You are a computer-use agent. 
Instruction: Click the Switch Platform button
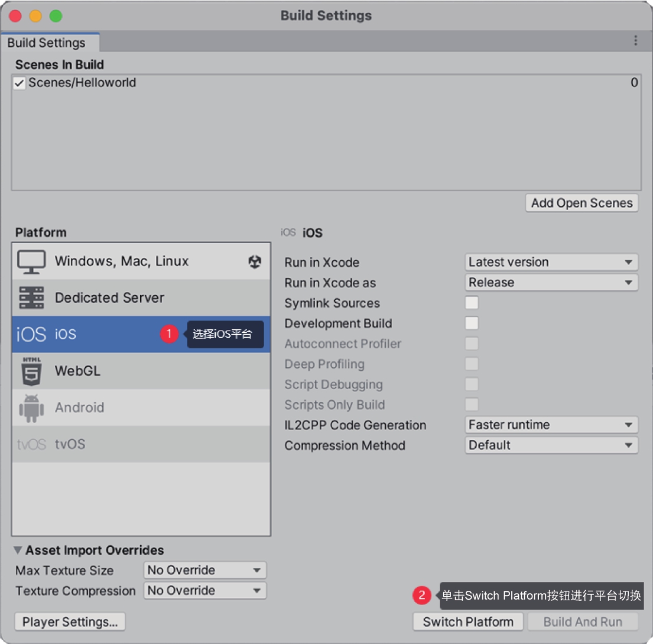click(468, 622)
